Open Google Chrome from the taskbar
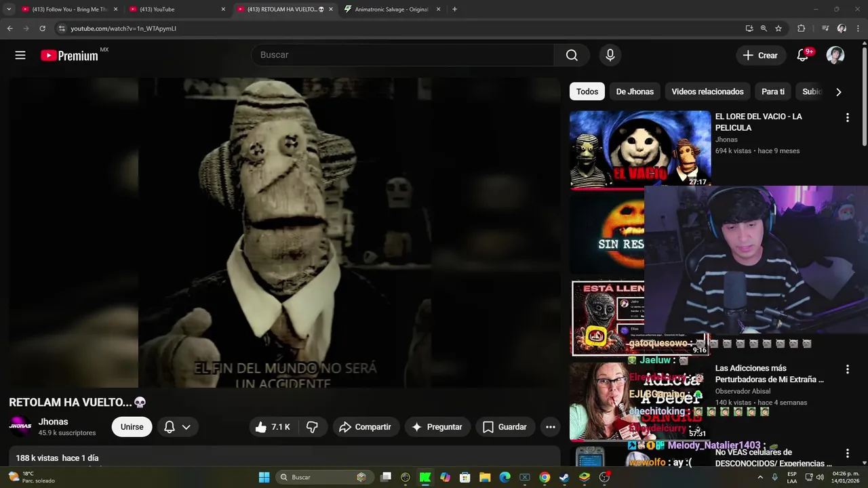Viewport: 868px width, 488px height. (545, 477)
